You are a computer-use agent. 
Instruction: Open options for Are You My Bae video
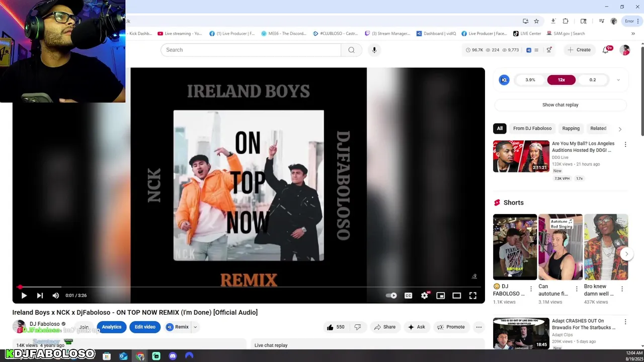625,144
